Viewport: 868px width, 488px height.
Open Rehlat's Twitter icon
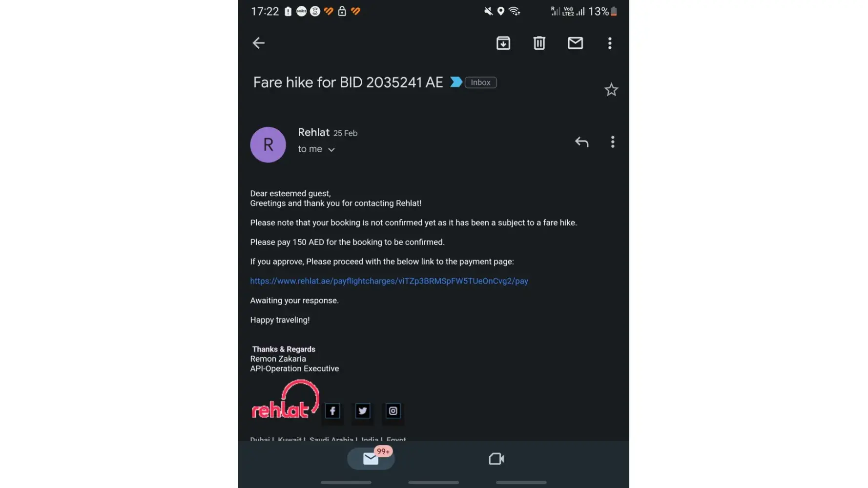[363, 411]
